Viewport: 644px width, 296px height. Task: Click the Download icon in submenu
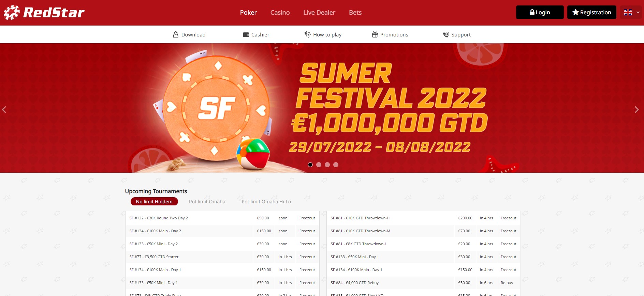[176, 34]
